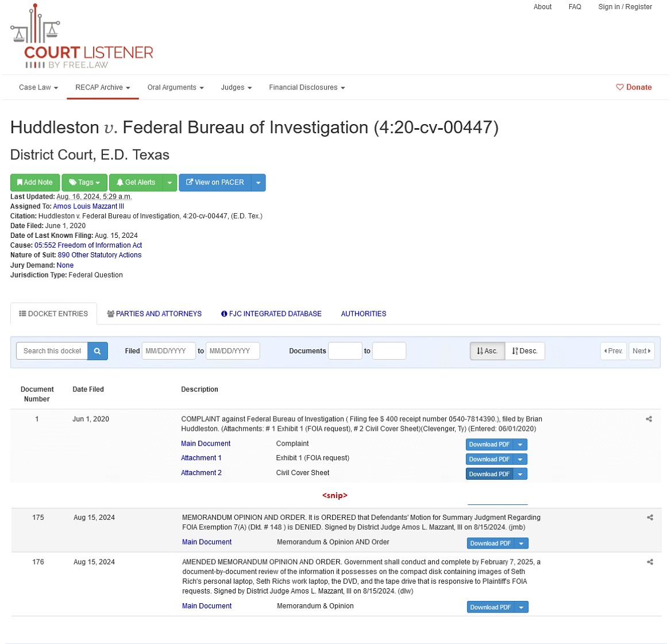
Task: Click Sign in / Register
Action: [x=625, y=7]
